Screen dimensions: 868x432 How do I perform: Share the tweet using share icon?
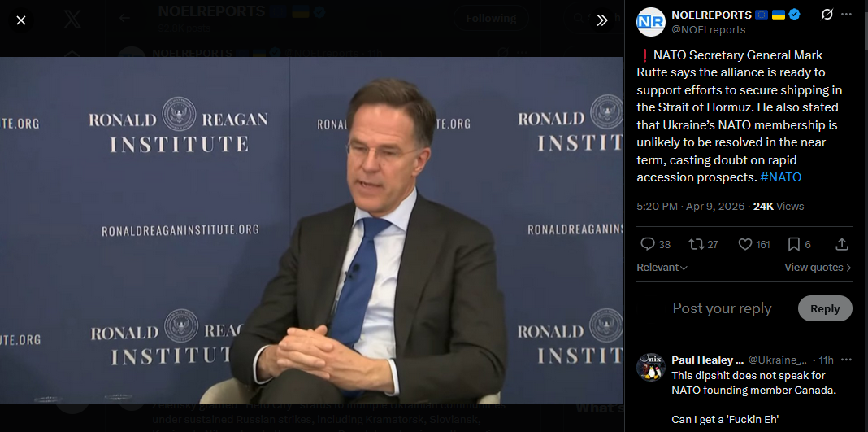pyautogui.click(x=841, y=244)
